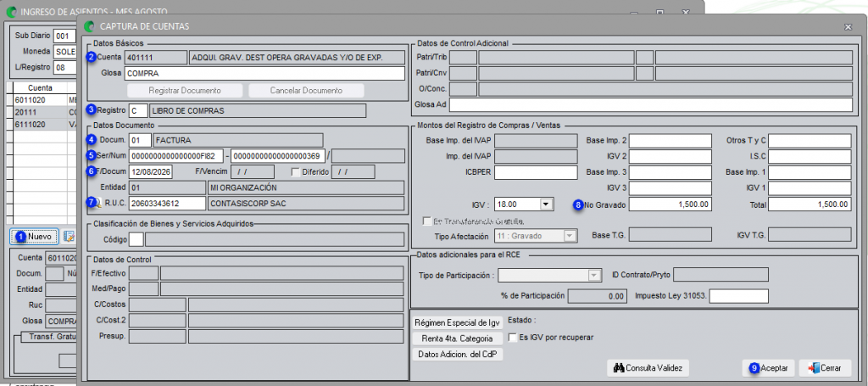Screen dimensions: 868x386
Task: Click the No Gravado amount field
Action: [x=670, y=204]
